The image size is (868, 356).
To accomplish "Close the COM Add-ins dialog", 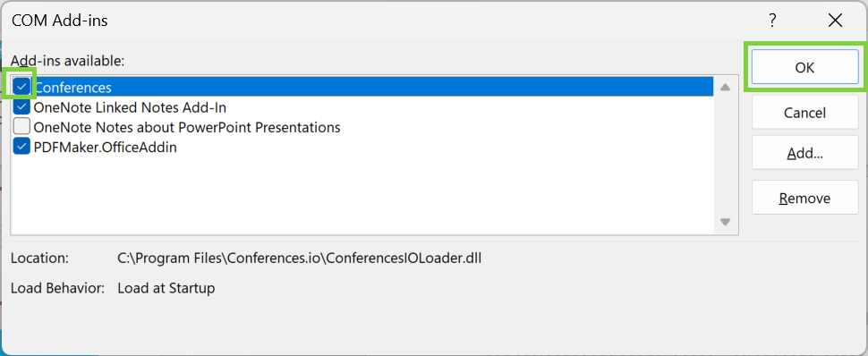I will click(836, 21).
